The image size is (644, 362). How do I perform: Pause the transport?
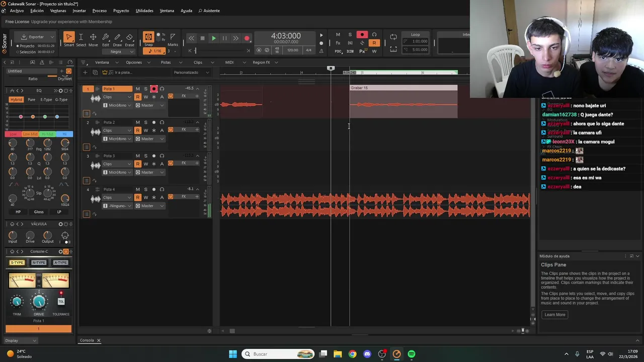[224, 38]
